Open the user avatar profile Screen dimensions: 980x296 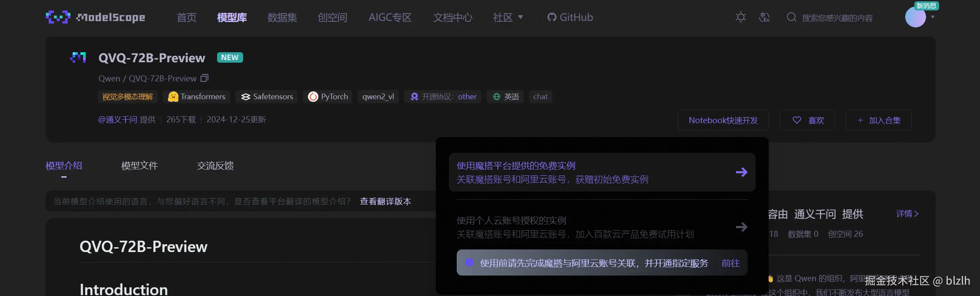coord(916,17)
